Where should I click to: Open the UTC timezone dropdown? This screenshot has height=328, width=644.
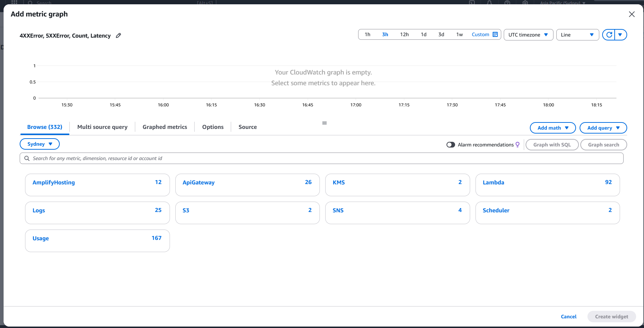pos(528,35)
